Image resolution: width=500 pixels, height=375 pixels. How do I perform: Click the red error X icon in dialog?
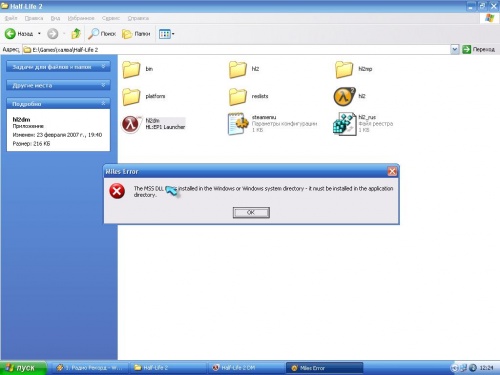click(x=117, y=191)
